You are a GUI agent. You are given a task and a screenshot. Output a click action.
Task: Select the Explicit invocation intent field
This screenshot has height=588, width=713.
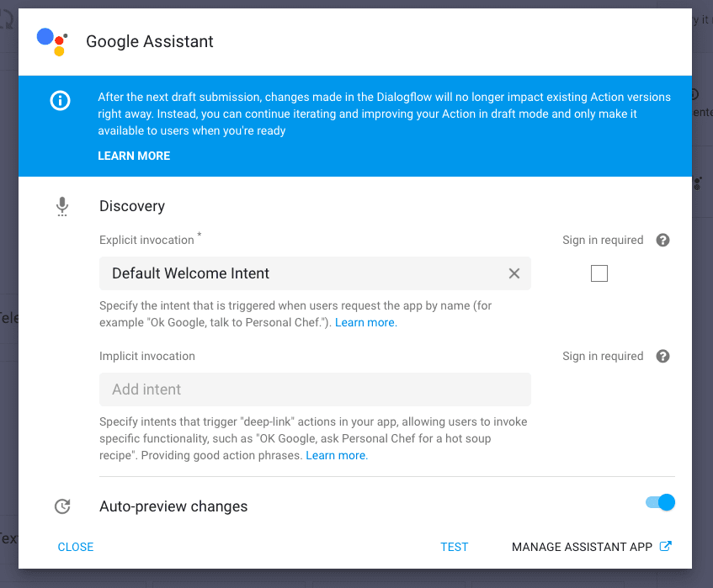pos(315,273)
